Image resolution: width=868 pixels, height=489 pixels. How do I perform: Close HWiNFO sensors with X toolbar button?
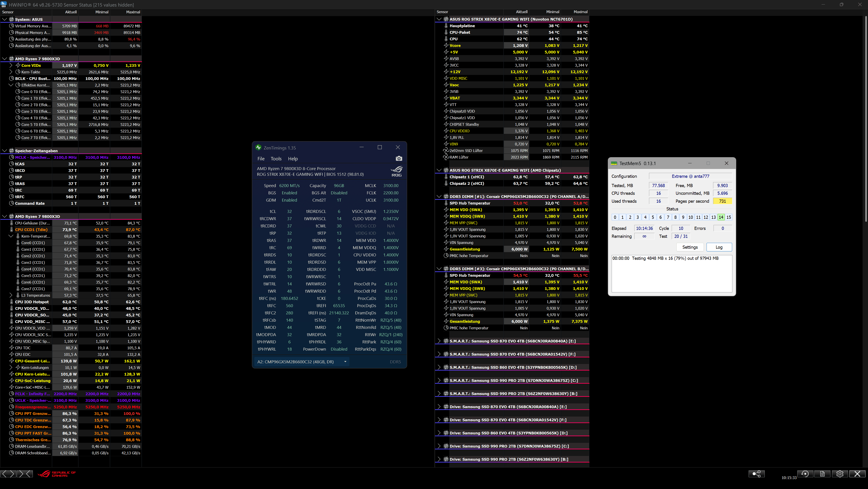[857, 474]
